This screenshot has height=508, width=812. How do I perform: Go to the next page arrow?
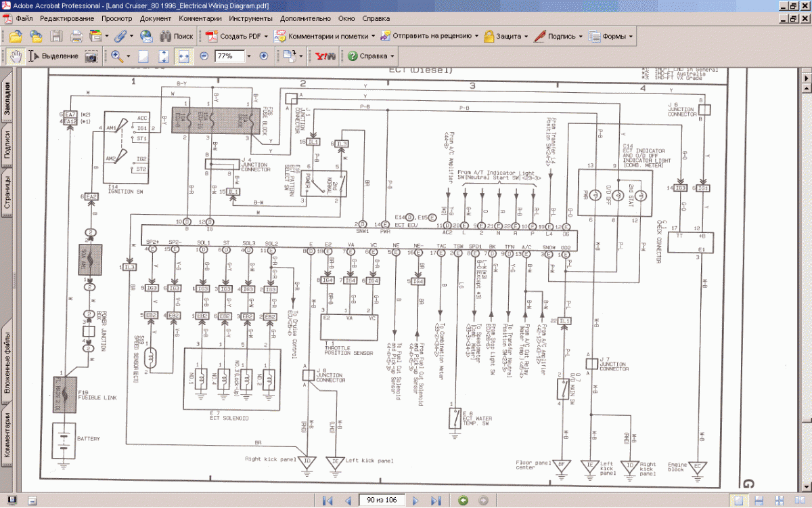point(416,501)
